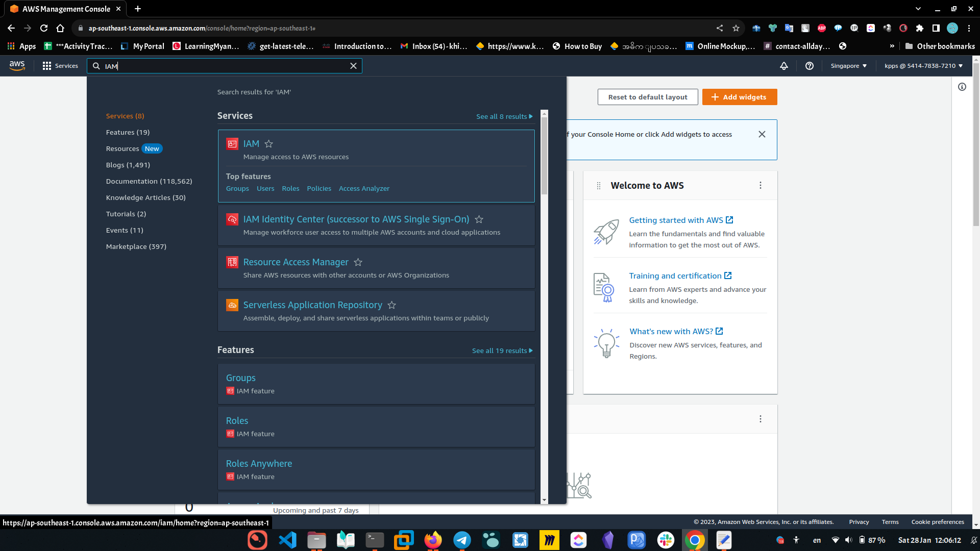Open Getting started with AWS link

pyautogui.click(x=681, y=220)
